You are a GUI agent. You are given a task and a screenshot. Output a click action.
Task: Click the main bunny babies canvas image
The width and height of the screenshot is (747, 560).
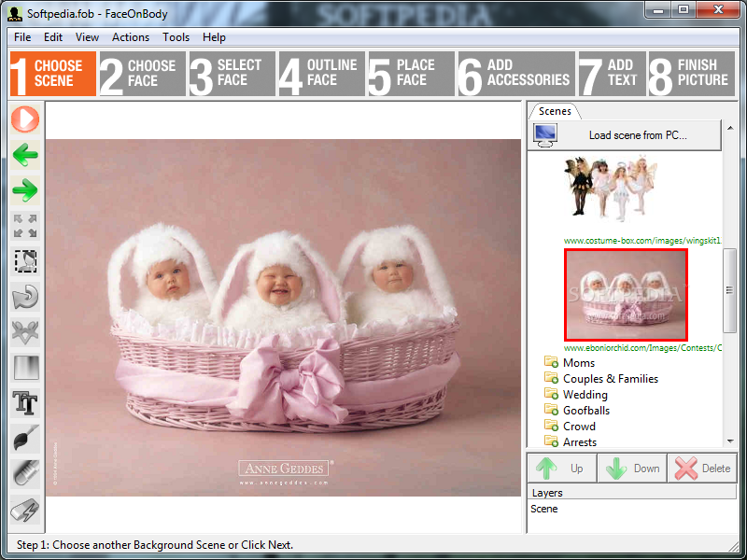[x=283, y=317]
